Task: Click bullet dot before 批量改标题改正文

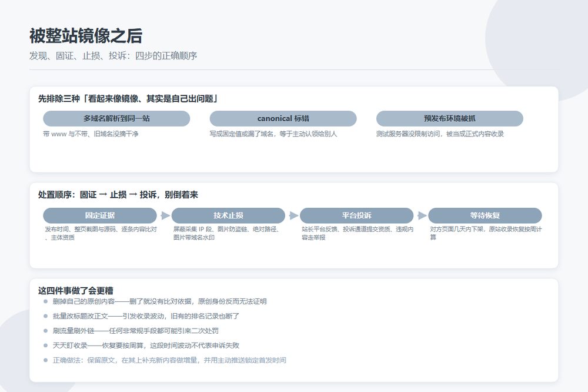Action: click(46, 316)
